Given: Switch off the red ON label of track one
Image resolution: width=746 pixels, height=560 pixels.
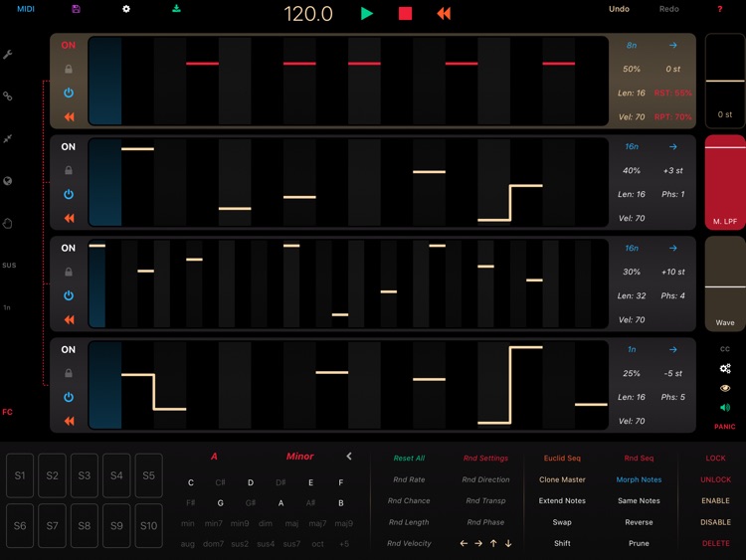Looking at the screenshot, I should point(68,45).
